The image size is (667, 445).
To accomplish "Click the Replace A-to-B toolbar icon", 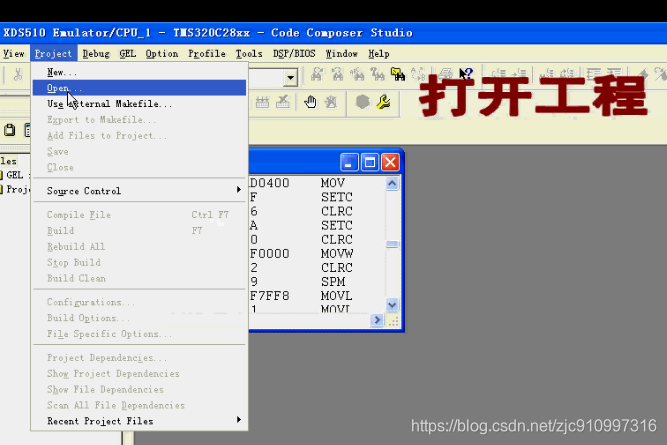I will point(419,74).
